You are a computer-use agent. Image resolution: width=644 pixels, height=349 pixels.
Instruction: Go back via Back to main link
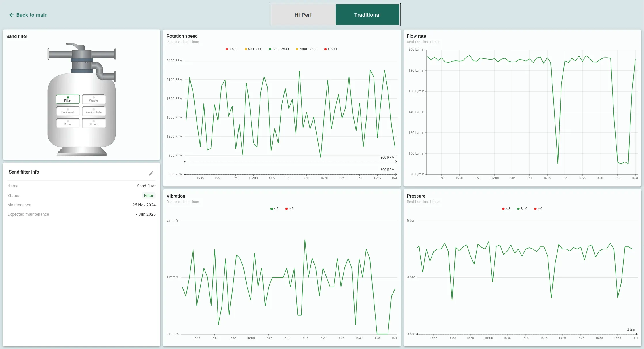[32, 15]
